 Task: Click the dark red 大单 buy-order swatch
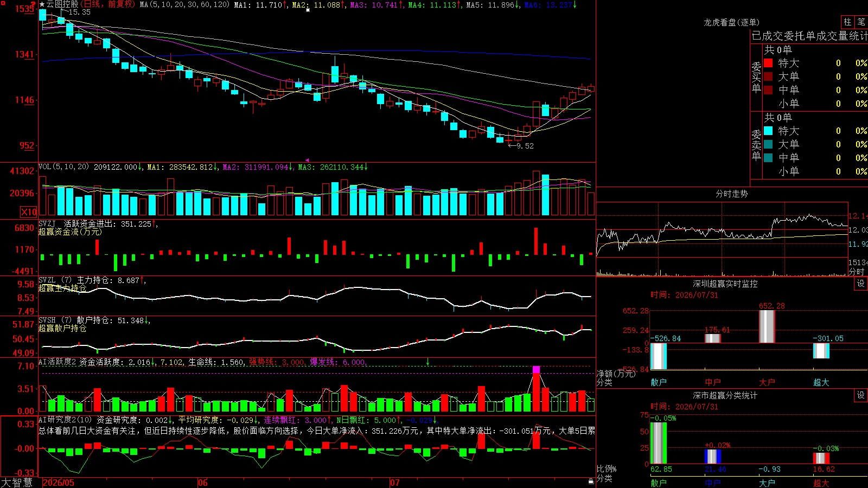click(x=768, y=76)
